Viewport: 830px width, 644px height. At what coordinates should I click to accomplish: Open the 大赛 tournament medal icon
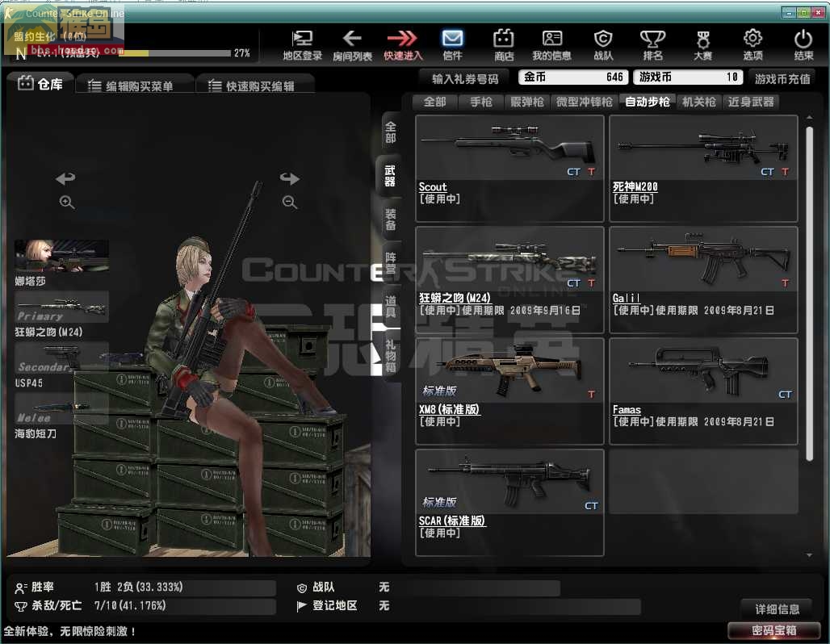703,44
